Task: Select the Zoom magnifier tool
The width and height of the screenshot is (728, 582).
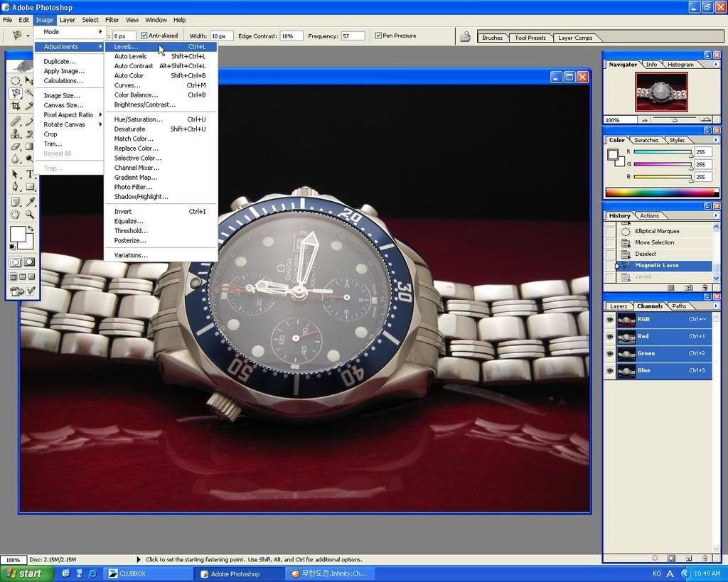Action: (x=30, y=215)
